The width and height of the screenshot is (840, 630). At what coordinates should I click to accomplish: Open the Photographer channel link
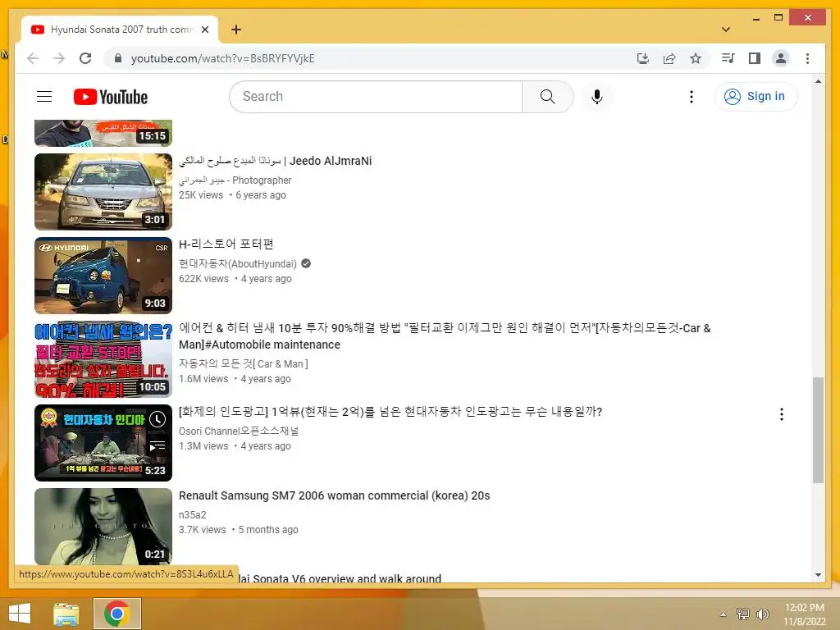point(235,180)
